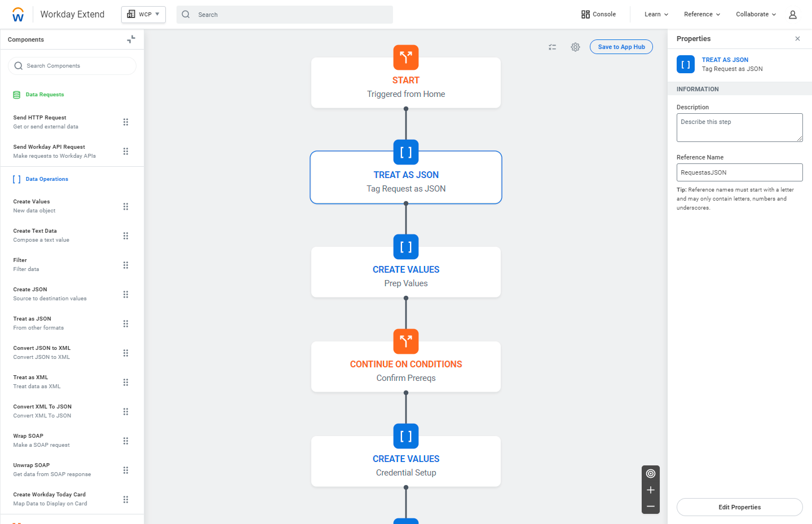Open the Collaborate menu
Image resolution: width=812 pixels, height=524 pixels.
click(756, 15)
